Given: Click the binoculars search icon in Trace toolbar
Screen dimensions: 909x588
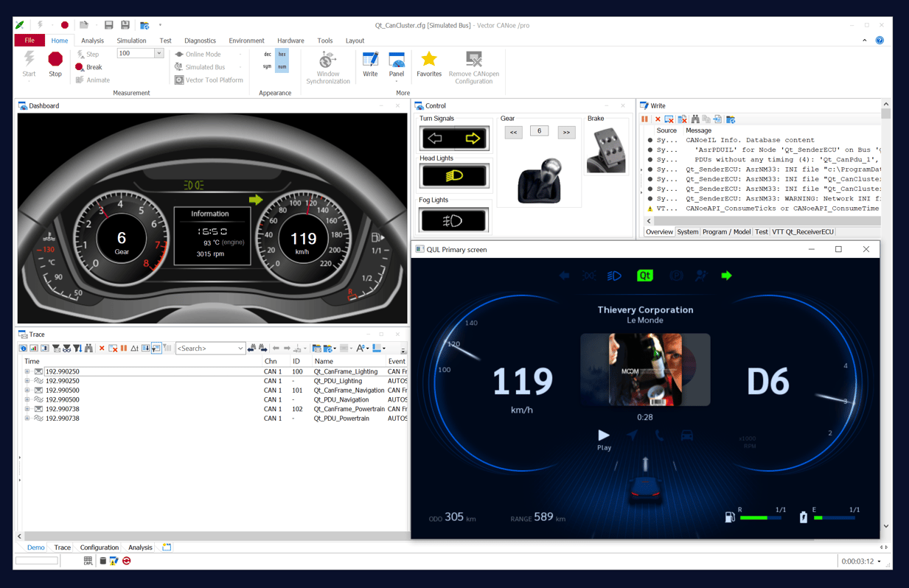Looking at the screenshot, I should click(x=88, y=347).
